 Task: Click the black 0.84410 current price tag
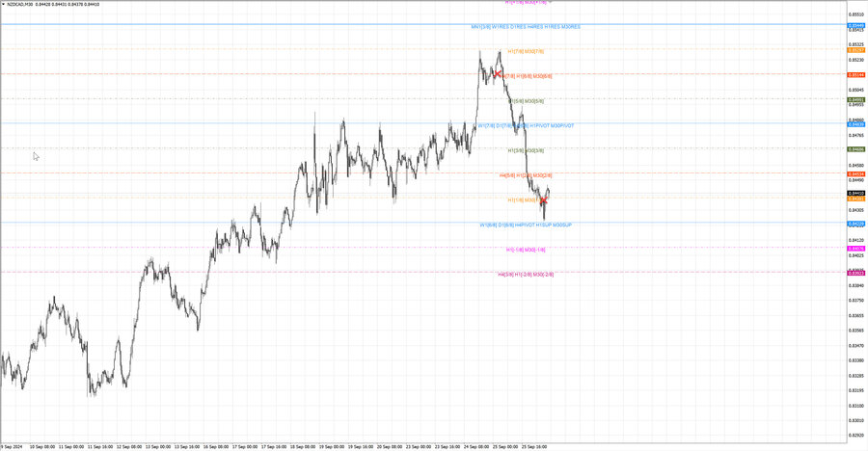856,193
